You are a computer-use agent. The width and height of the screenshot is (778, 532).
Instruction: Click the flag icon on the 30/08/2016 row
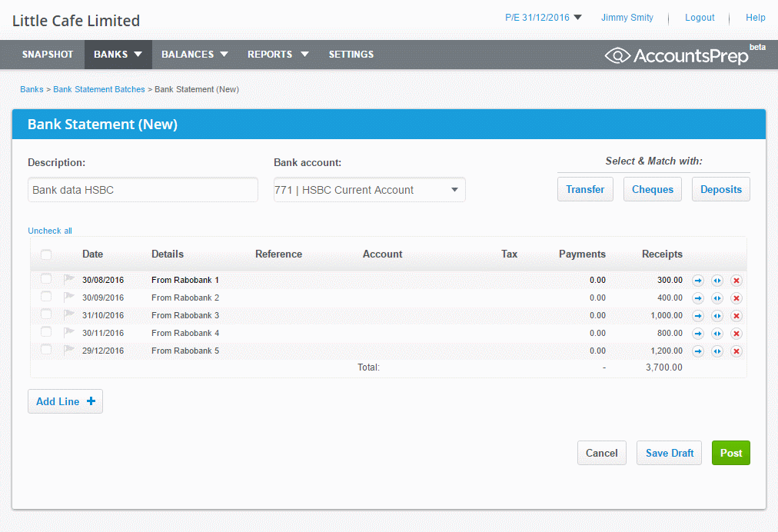pyautogui.click(x=69, y=279)
